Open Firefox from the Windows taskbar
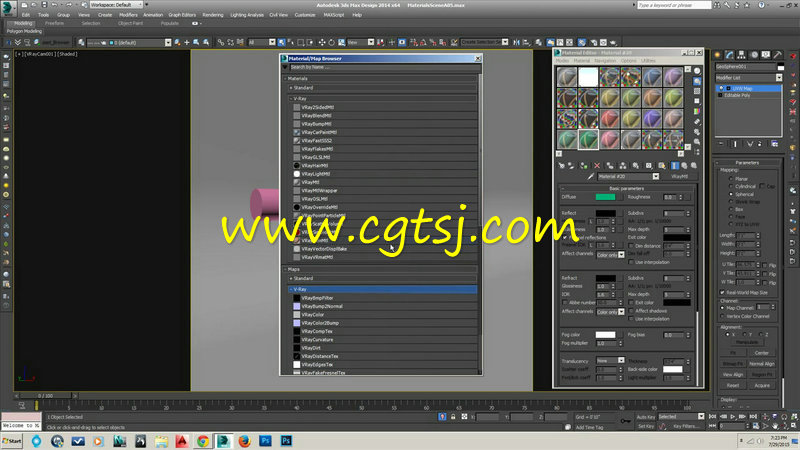The height and width of the screenshot is (450, 800). (244, 441)
